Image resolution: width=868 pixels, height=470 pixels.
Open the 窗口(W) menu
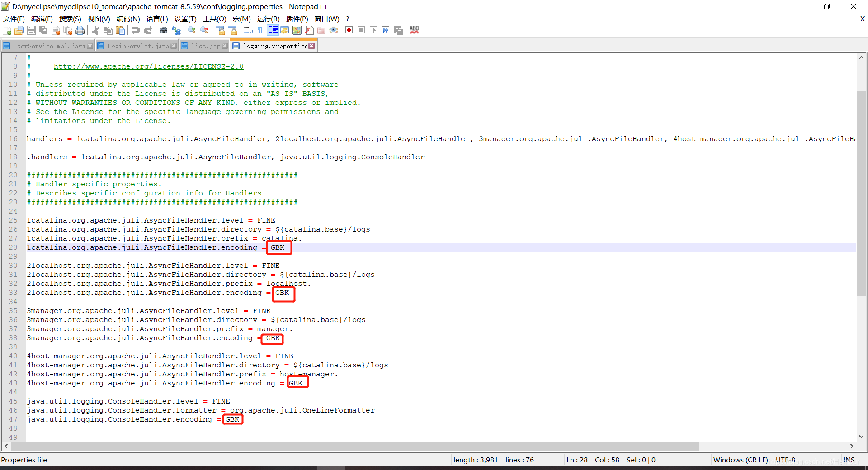327,19
